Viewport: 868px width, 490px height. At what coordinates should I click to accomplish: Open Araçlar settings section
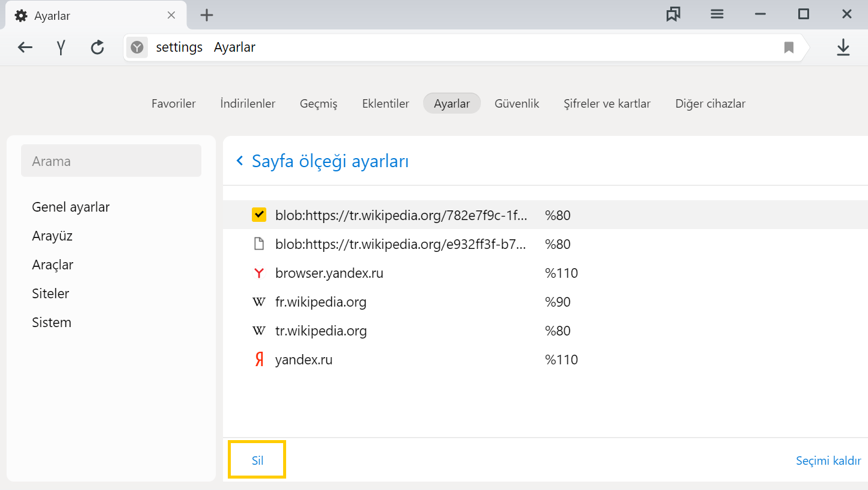pyautogui.click(x=53, y=265)
